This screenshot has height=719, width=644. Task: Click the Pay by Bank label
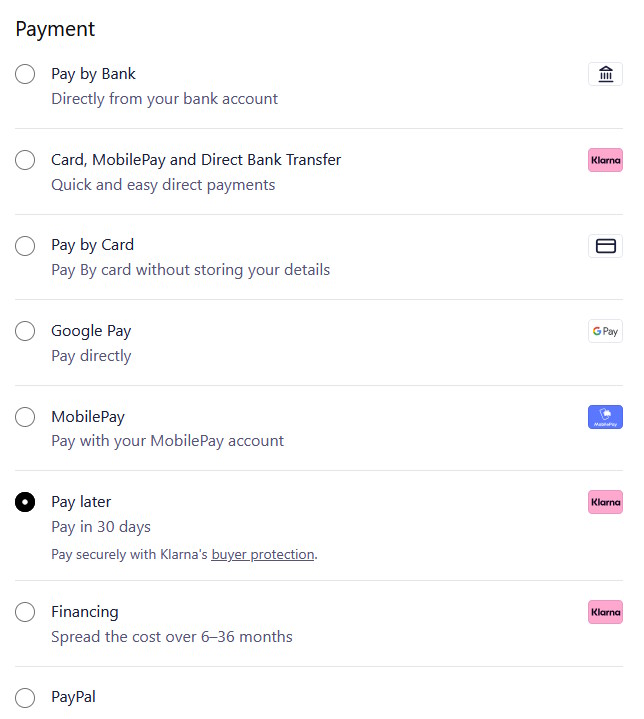[x=93, y=74]
